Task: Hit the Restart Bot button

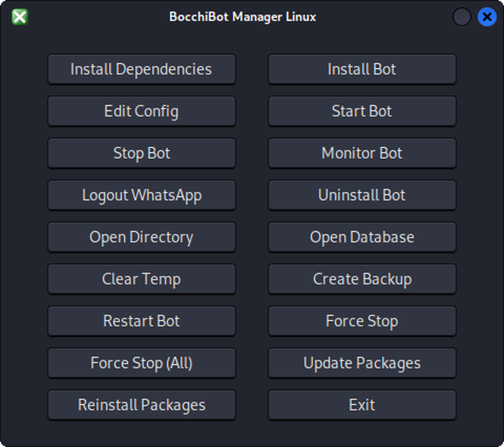Action: (x=141, y=321)
